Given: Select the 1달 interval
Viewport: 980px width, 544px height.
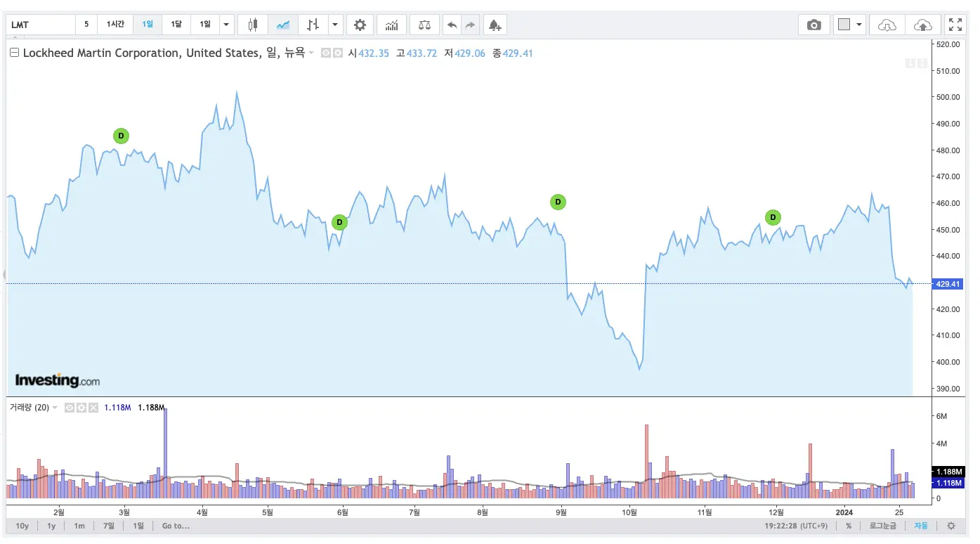Looking at the screenshot, I should (x=176, y=25).
